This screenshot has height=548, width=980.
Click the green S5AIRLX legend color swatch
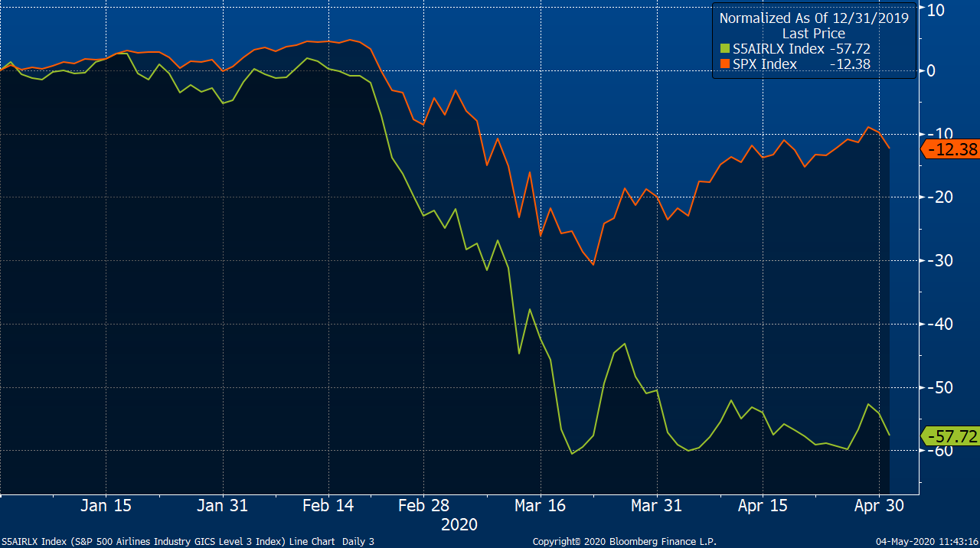[x=724, y=49]
